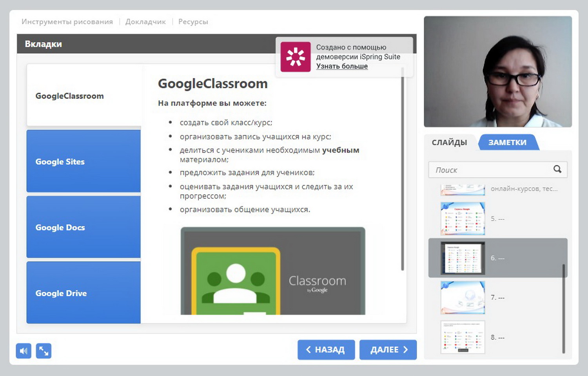Open the Докладчик menu

(x=145, y=22)
